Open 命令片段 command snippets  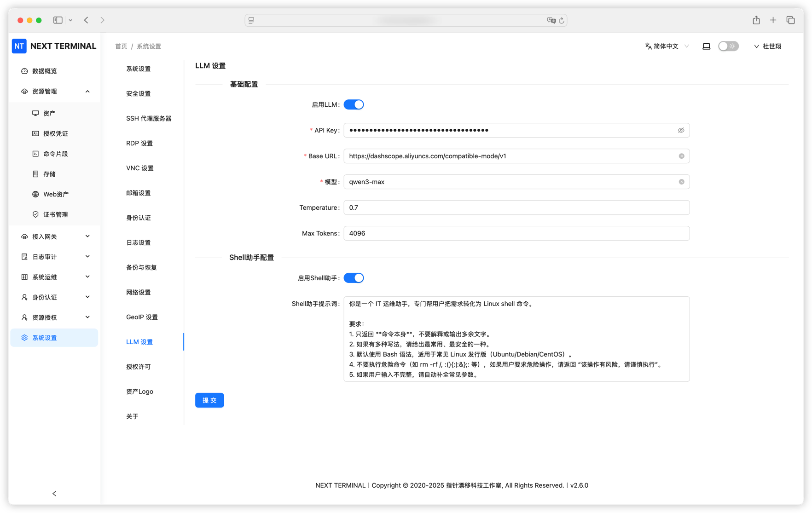click(x=55, y=153)
